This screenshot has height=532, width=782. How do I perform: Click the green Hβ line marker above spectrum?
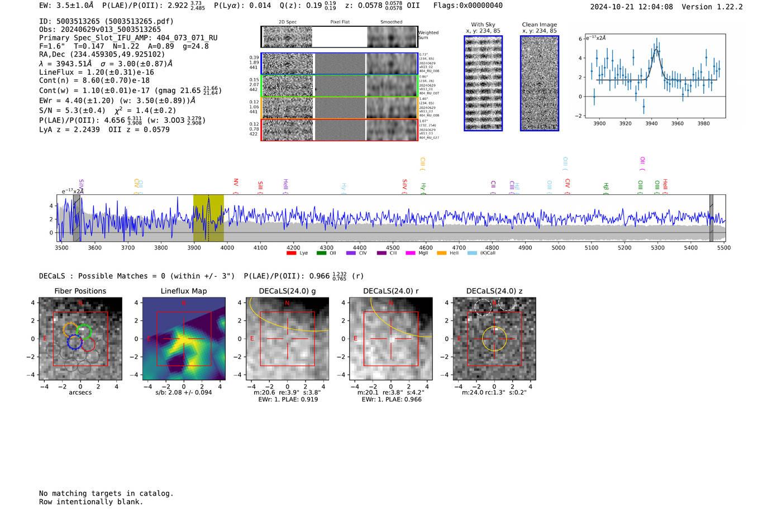606,188
